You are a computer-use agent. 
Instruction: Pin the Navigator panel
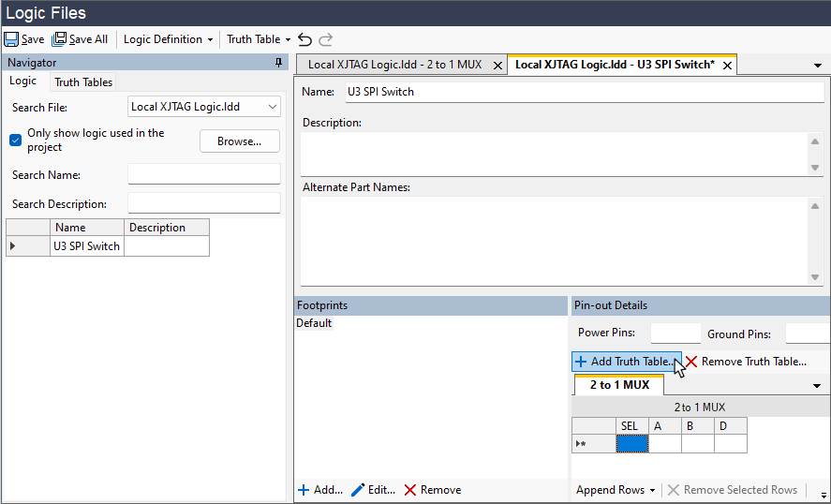point(278,63)
